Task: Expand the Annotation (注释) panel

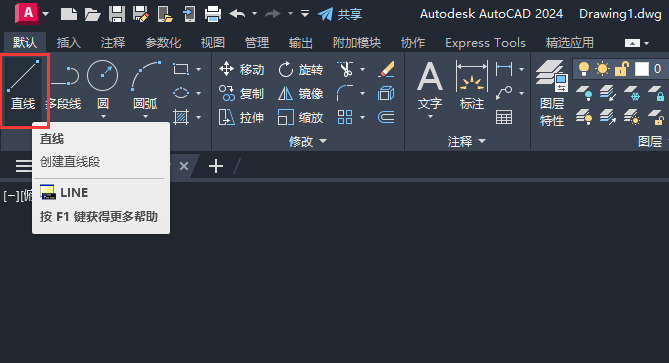Action: pyautogui.click(x=467, y=141)
